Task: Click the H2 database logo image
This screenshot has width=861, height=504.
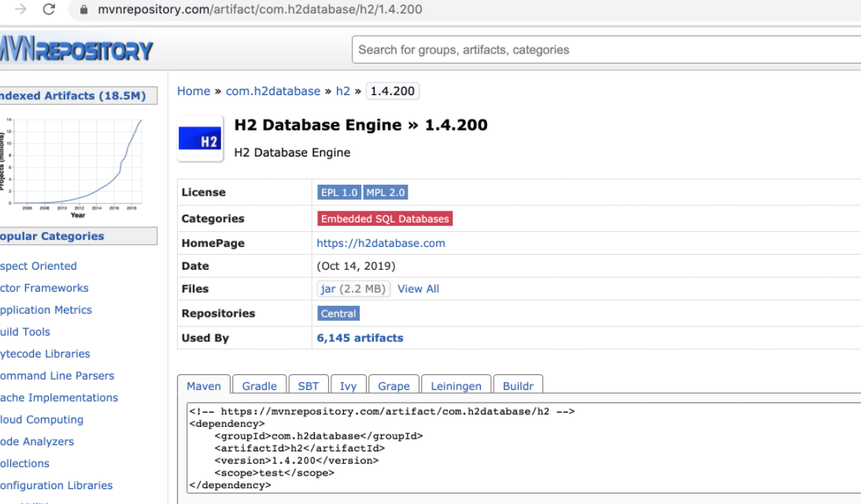Action: click(200, 138)
